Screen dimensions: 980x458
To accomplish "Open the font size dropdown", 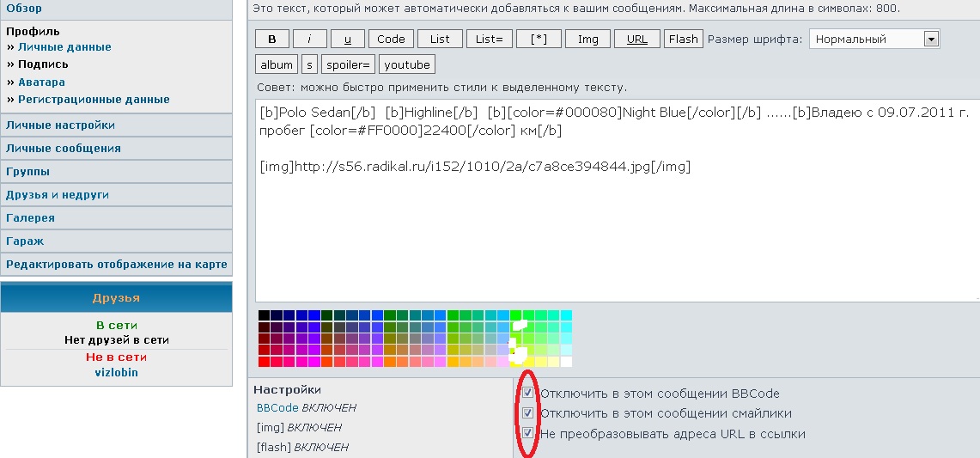I will 931,39.
